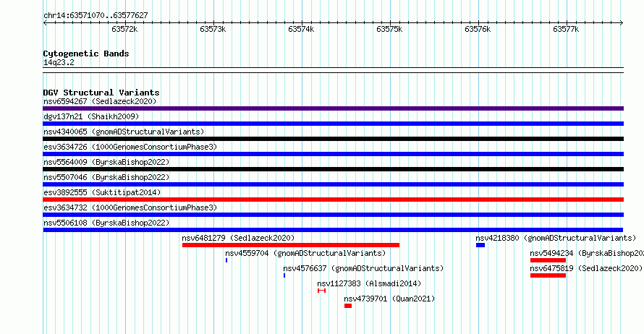Select the 14q23.2 band label
Image resolution: width=644 pixels, height=334 pixels.
tap(59, 62)
